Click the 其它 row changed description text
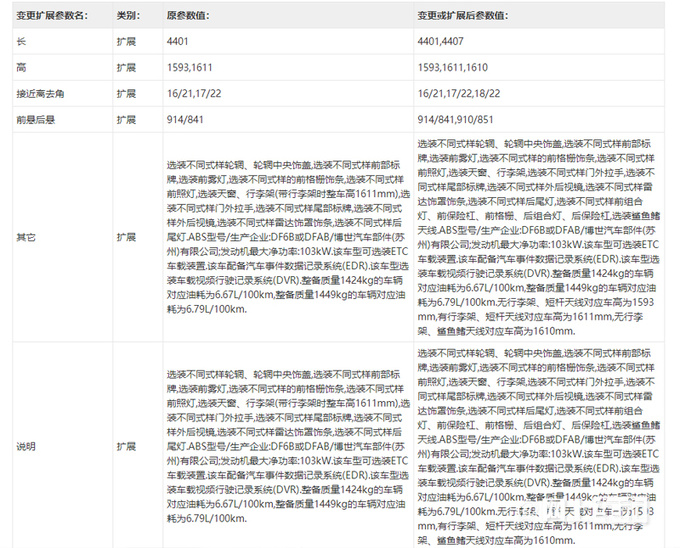Image resolution: width=680 pixels, height=548 pixels. coord(539,237)
